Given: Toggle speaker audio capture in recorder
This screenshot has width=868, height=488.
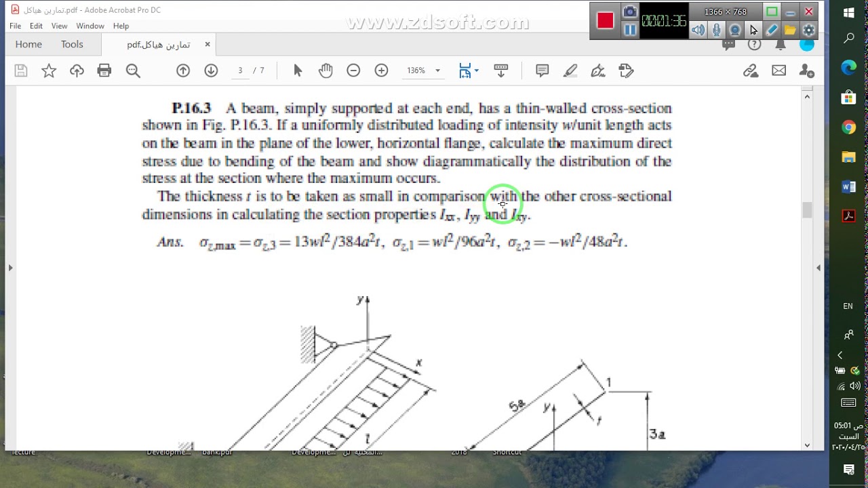Looking at the screenshot, I should [698, 30].
